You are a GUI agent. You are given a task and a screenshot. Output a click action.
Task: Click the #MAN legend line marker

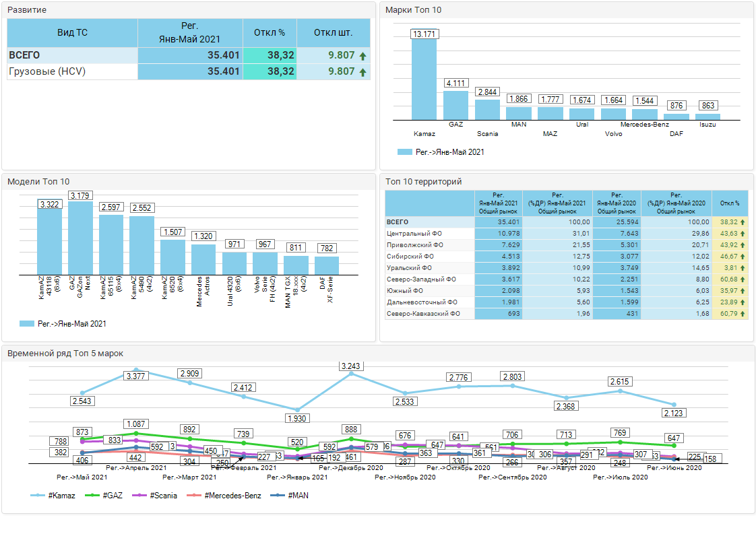pyautogui.click(x=278, y=496)
